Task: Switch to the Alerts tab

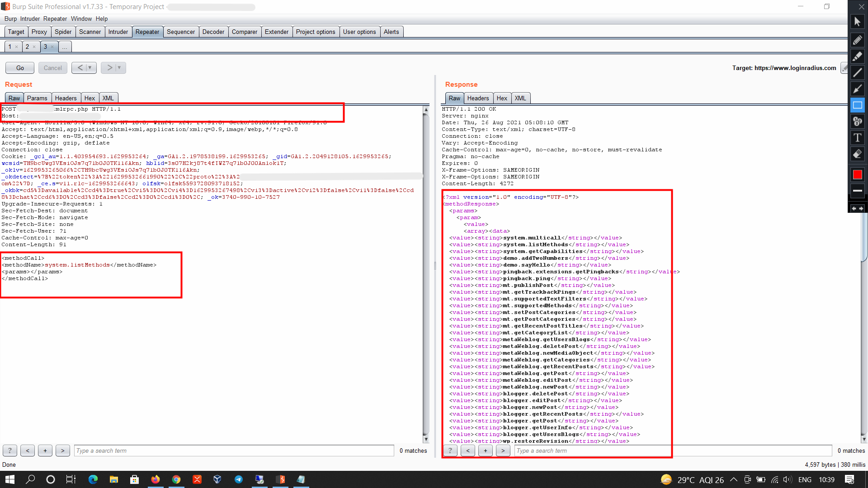Action: pos(392,32)
